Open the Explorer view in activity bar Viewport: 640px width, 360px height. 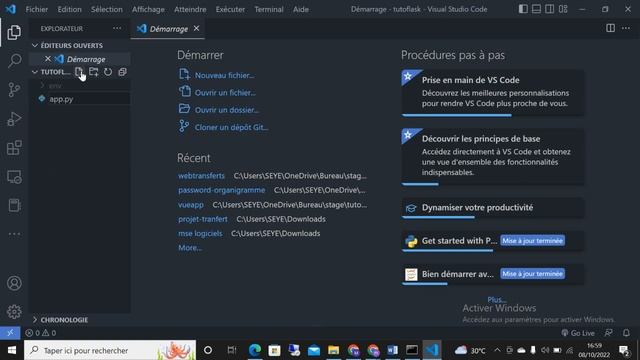pyautogui.click(x=14, y=32)
